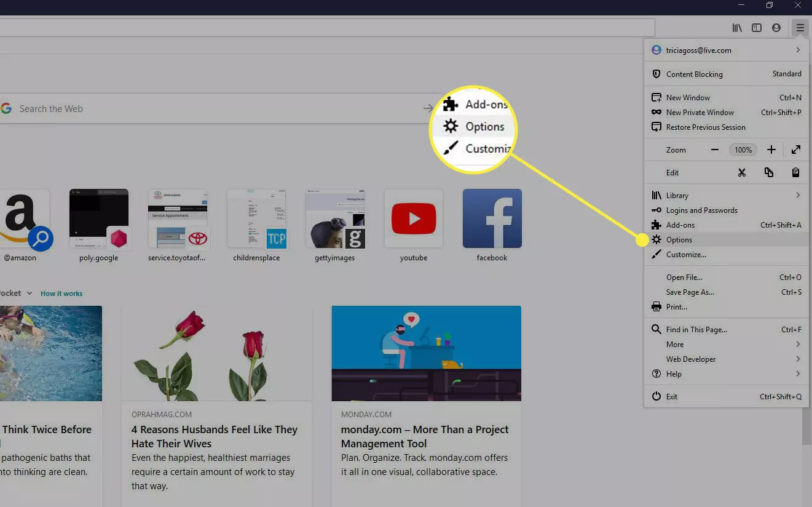This screenshot has height=507, width=812.
Task: Open the YouTube top site tile
Action: (x=414, y=219)
